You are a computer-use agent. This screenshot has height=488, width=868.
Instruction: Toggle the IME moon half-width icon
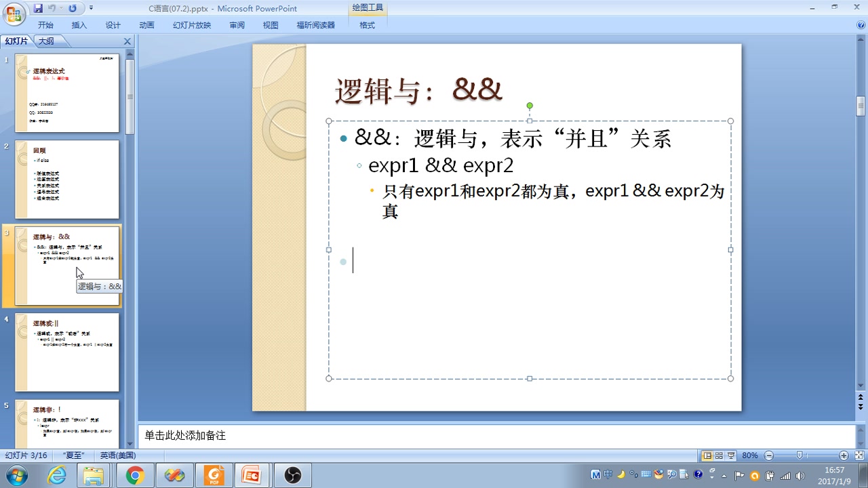(x=620, y=475)
